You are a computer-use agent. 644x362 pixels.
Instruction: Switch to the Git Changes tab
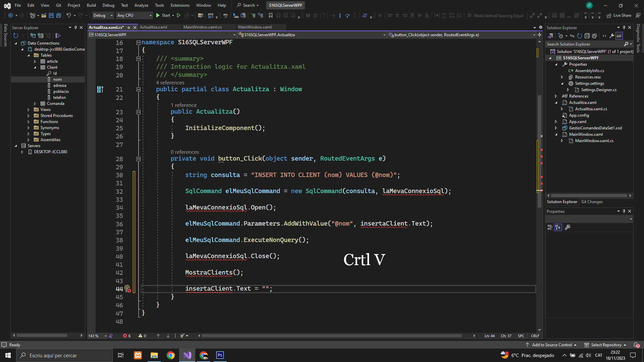coord(592,202)
